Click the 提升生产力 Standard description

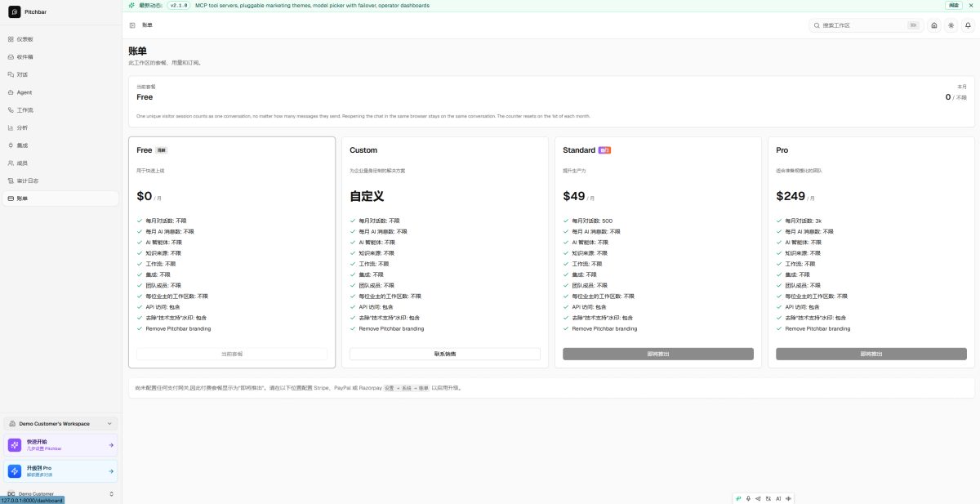575,171
